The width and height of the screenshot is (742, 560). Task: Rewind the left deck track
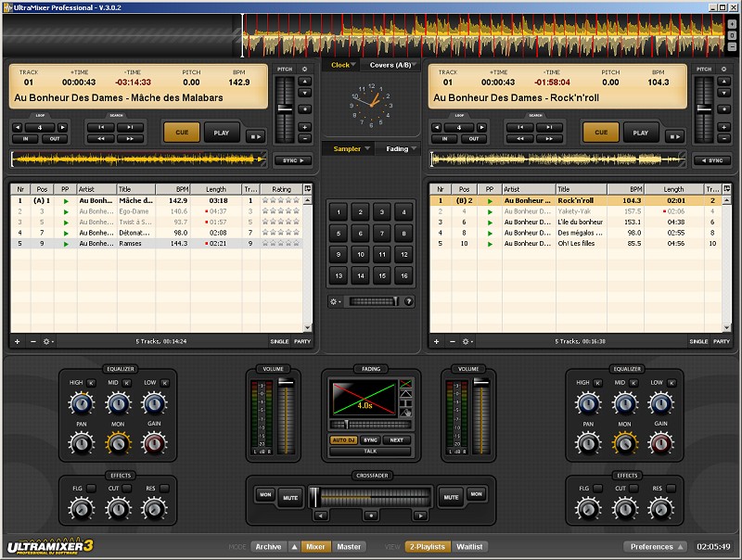101,138
